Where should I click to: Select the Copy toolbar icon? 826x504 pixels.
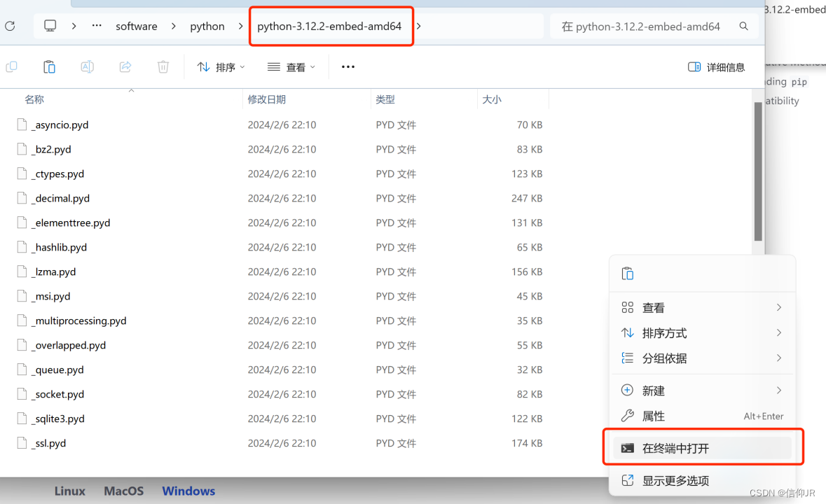click(x=11, y=66)
